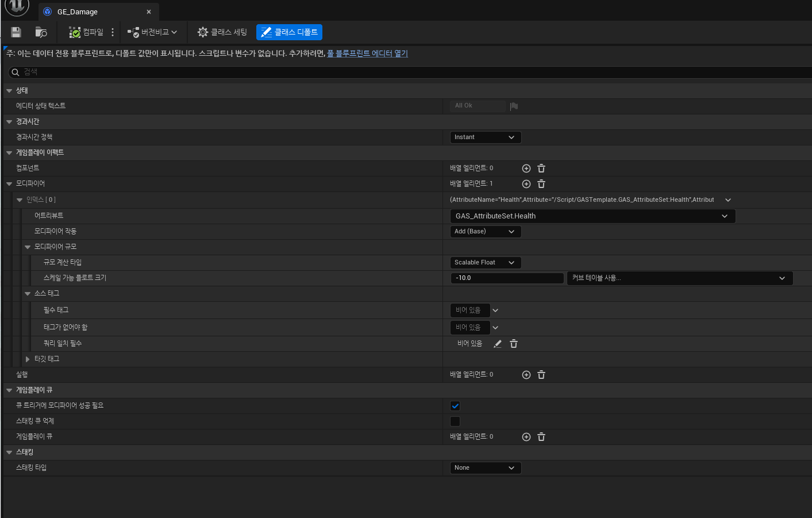Collapse the 인덱스 [ 0 ] entry
The width and height of the screenshot is (812, 518).
pos(20,200)
